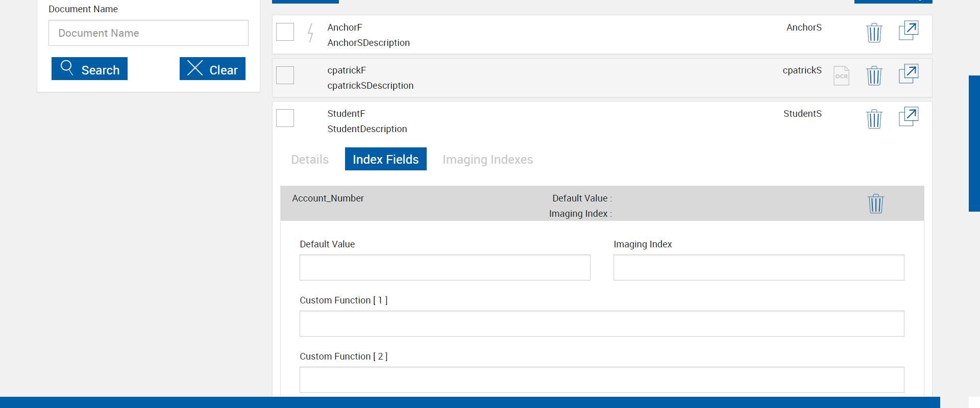
Task: Click the Clear button
Action: tap(212, 69)
